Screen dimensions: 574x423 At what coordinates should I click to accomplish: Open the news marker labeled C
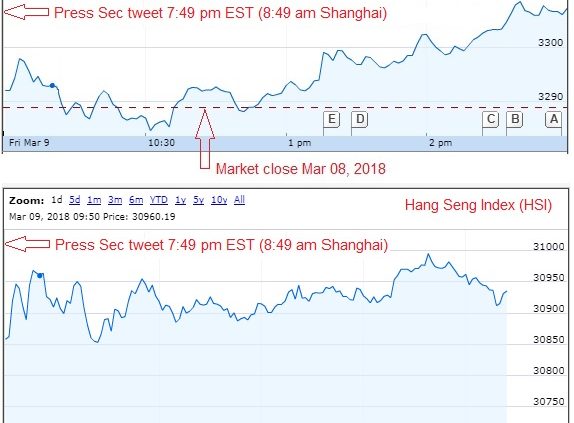point(491,119)
